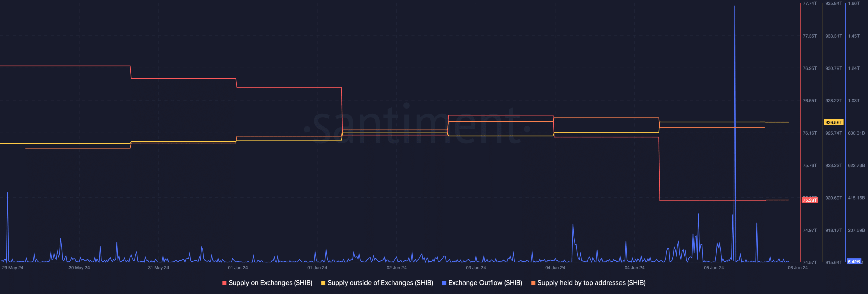This screenshot has width=868, height=294.
Task: Click the 31 May 24 date label
Action: tap(158, 268)
